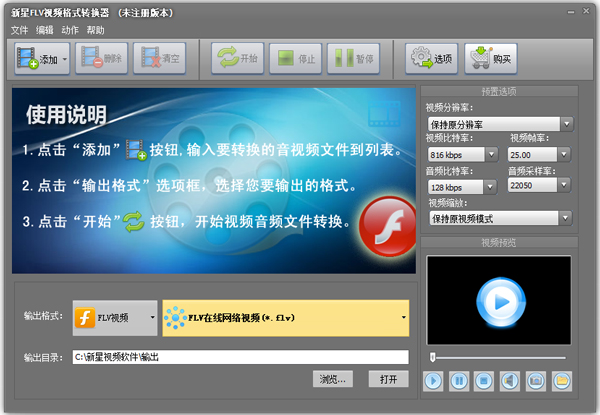This screenshot has height=415, width=600.
Task: Click the 预置选项 panel header
Action: coord(499,91)
